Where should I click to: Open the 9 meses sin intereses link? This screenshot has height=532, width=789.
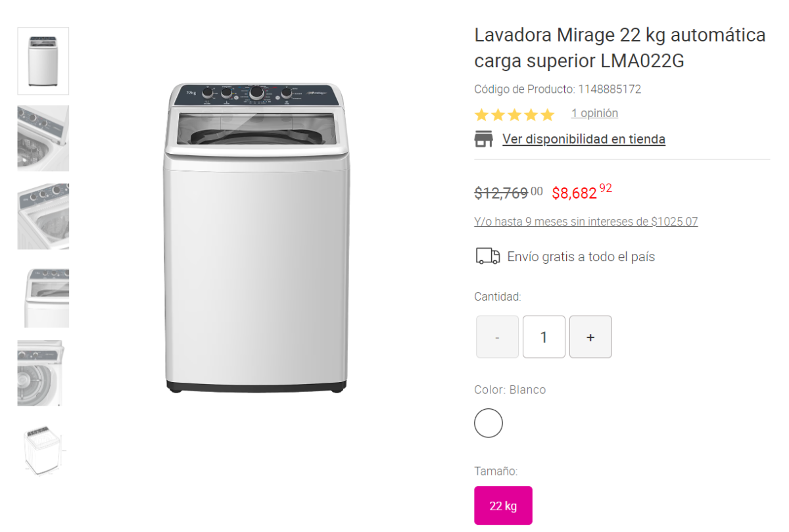coord(586,222)
